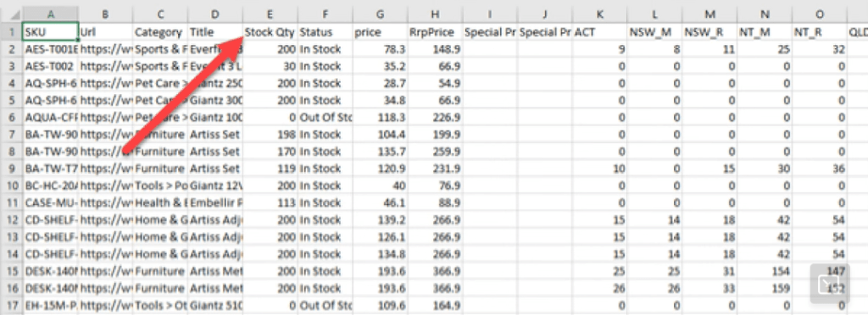The image size is (868, 315).
Task: Select the RrpPrice header cell
Action: [435, 33]
